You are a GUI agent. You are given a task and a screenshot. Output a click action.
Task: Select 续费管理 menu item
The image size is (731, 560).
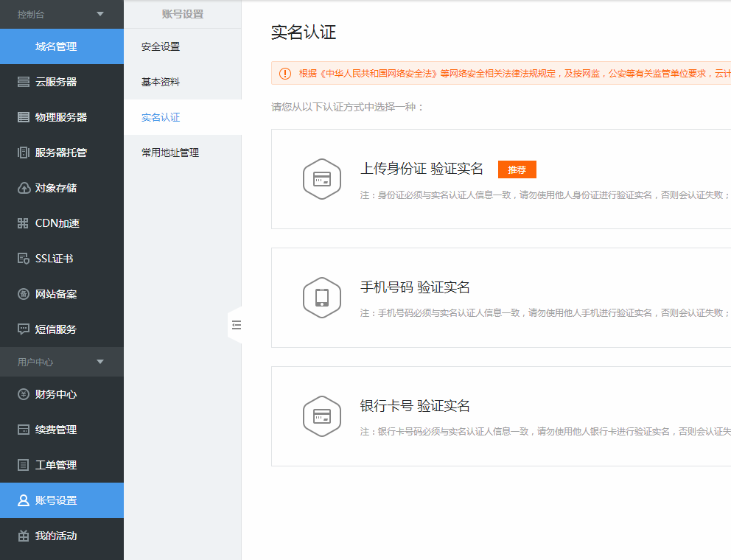pos(62,430)
